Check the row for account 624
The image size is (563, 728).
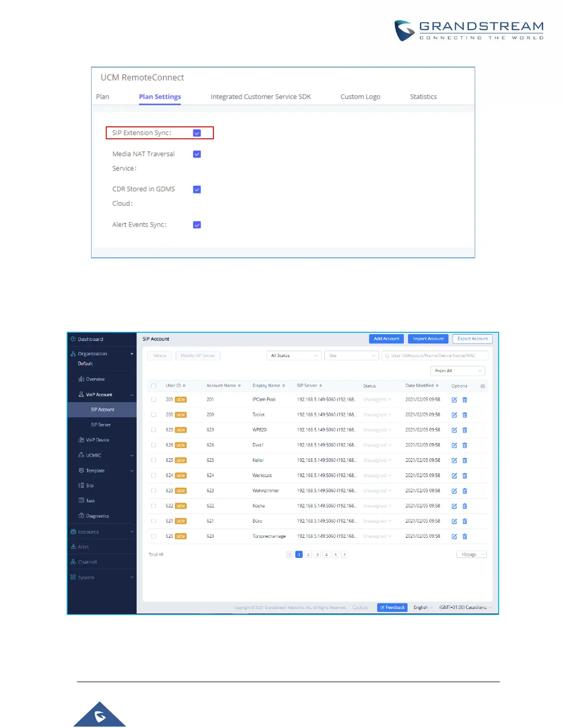coord(154,475)
